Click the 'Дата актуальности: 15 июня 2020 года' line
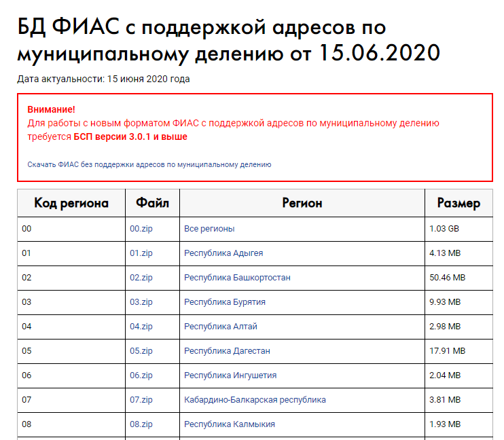 pyautogui.click(x=103, y=79)
